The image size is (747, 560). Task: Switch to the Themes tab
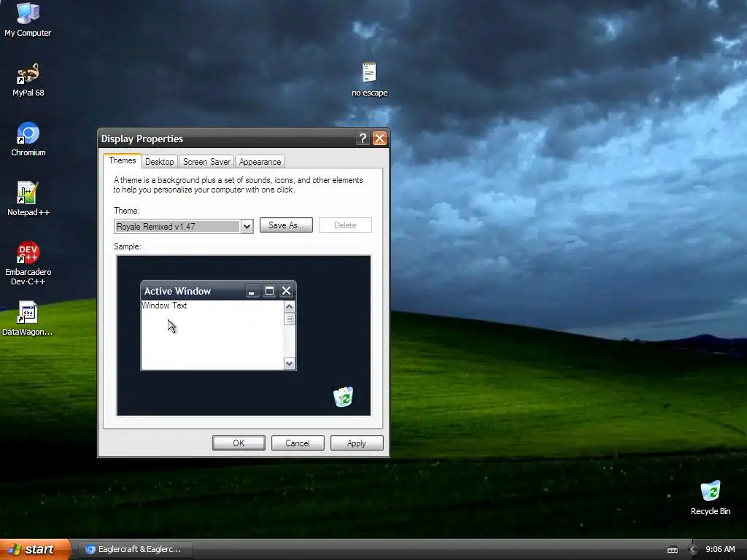(123, 160)
